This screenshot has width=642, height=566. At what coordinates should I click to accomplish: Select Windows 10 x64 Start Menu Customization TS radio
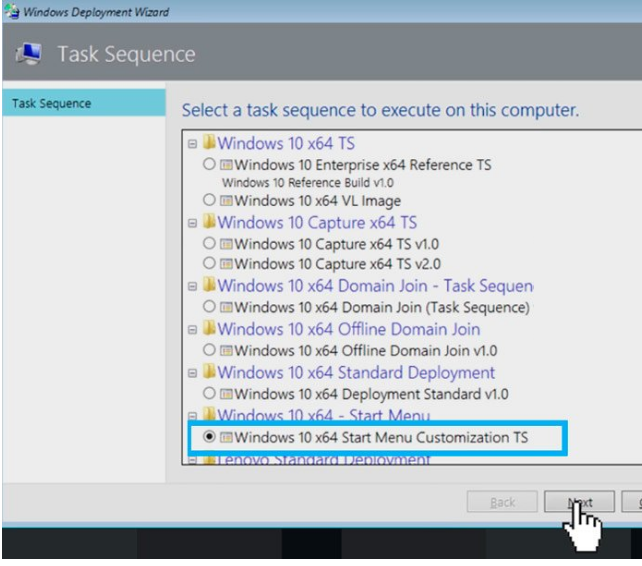209,437
